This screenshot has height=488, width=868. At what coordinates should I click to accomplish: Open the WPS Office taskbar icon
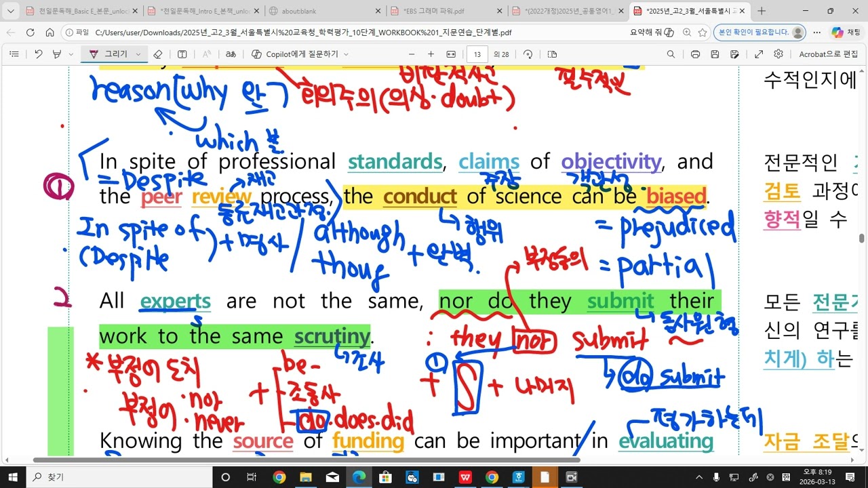pos(465,476)
